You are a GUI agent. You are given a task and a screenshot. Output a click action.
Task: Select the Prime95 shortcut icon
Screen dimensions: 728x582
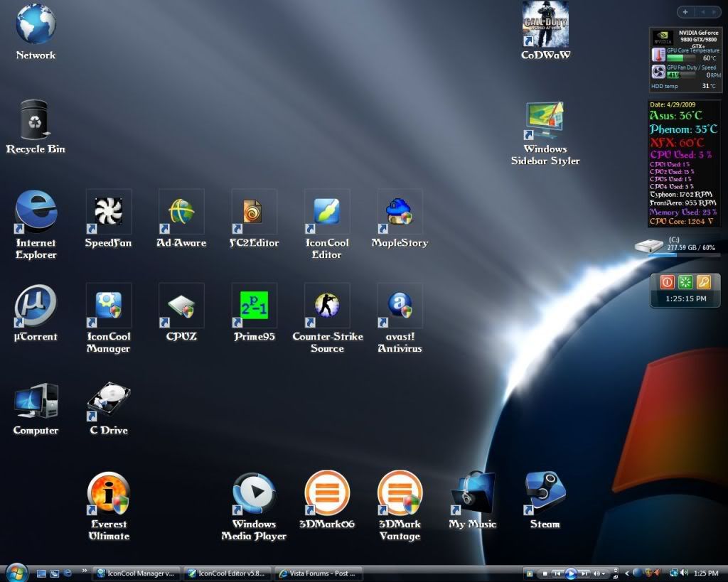coord(254,313)
